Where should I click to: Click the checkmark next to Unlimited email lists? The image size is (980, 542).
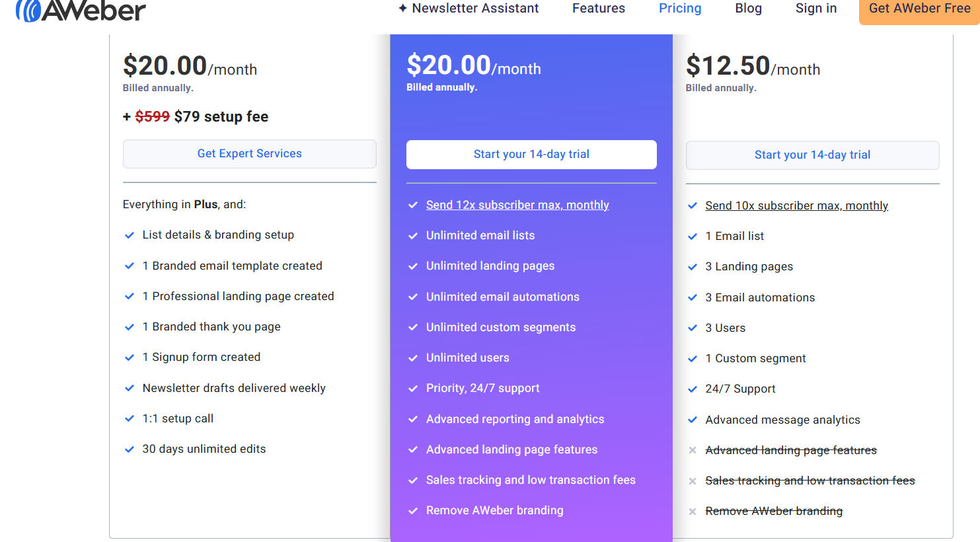412,235
